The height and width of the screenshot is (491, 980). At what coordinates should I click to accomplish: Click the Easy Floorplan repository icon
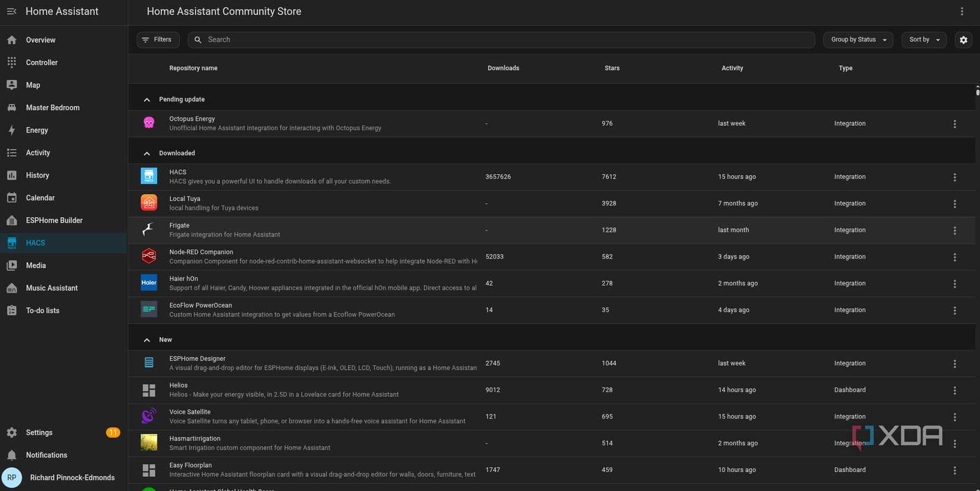[149, 470]
